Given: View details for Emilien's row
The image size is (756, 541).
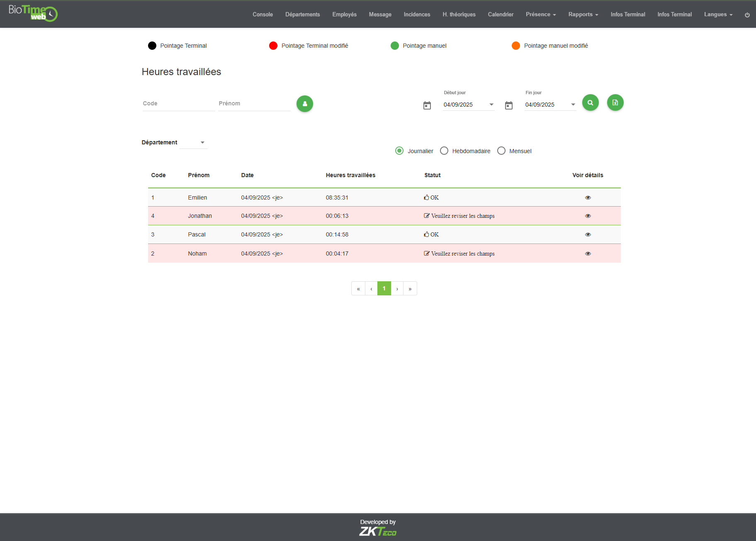Looking at the screenshot, I should tap(588, 197).
